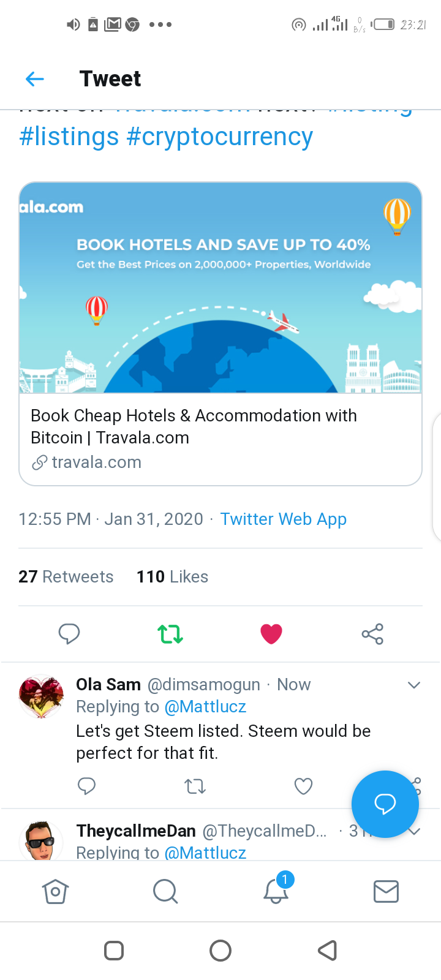The image size is (441, 980).
Task: Open the Search tab in bottom navigation
Action: pos(165,891)
